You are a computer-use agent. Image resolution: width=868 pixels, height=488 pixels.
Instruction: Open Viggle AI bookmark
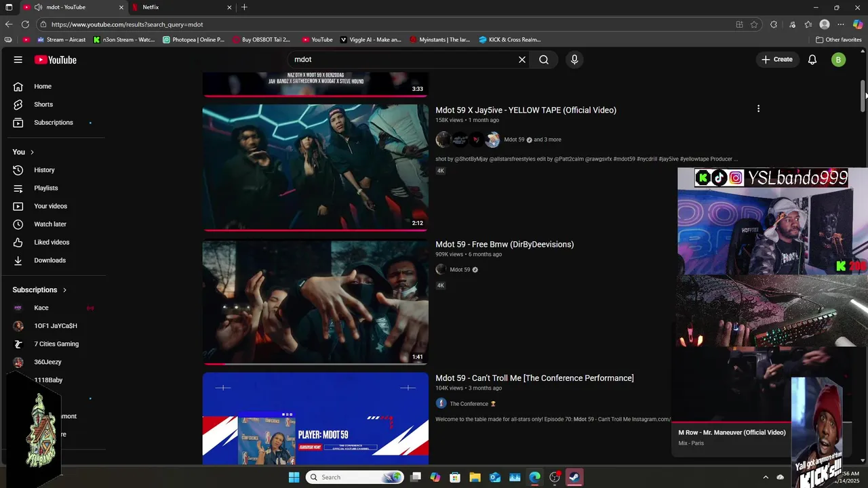pos(370,39)
